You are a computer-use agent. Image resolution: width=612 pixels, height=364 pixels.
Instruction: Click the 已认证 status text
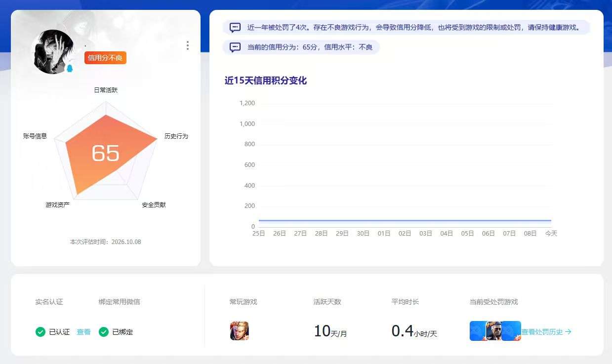point(59,332)
